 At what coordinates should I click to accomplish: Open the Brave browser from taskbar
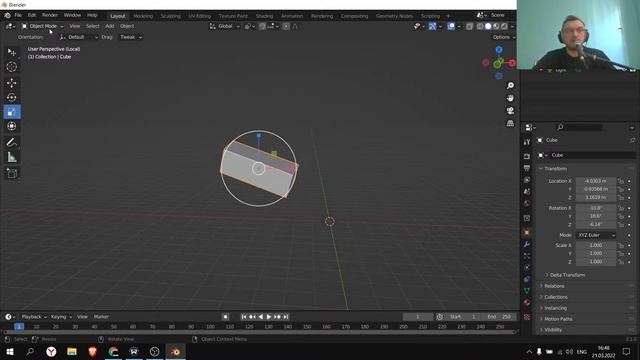[x=93, y=351]
